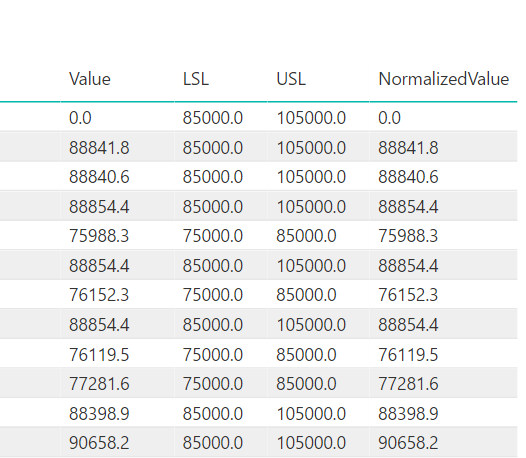Click USL 105000.0 in the 0.0 row
The width and height of the screenshot is (526, 458).
pyautogui.click(x=311, y=118)
